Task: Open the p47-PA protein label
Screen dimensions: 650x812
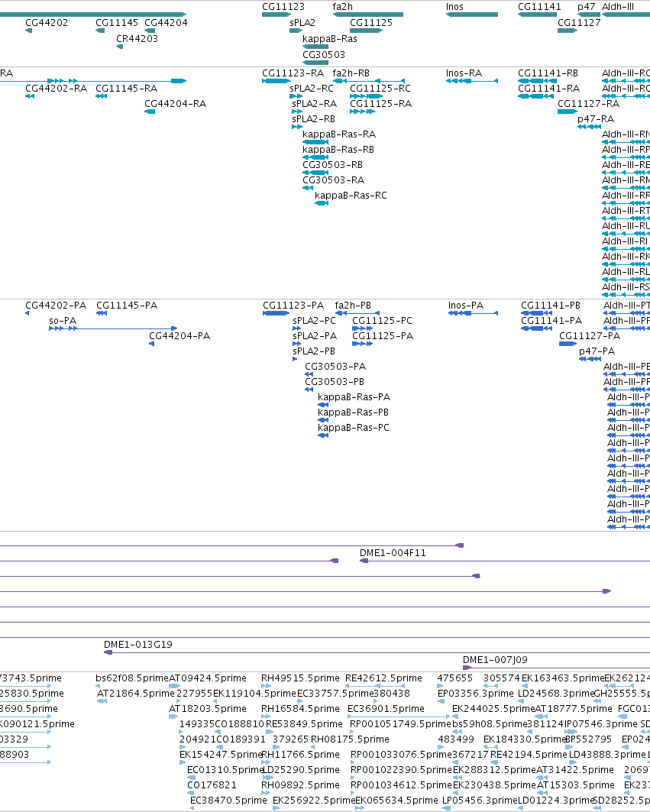Action: click(597, 351)
